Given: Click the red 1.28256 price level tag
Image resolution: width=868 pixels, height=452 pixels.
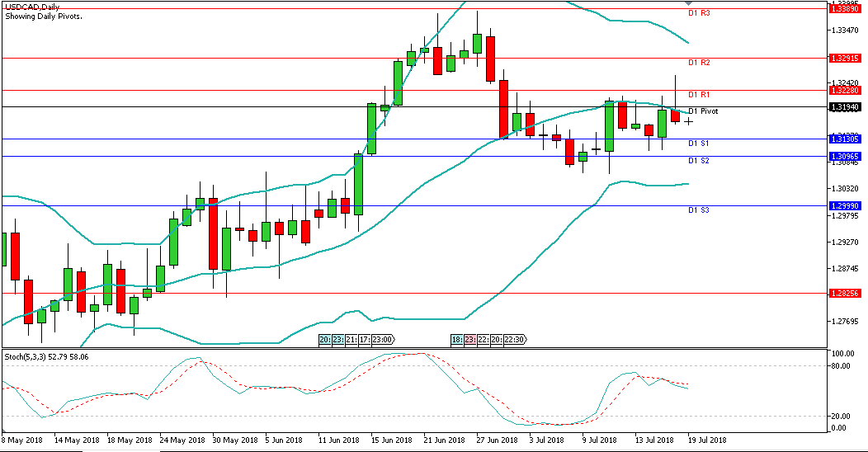Looking at the screenshot, I should pos(846,293).
